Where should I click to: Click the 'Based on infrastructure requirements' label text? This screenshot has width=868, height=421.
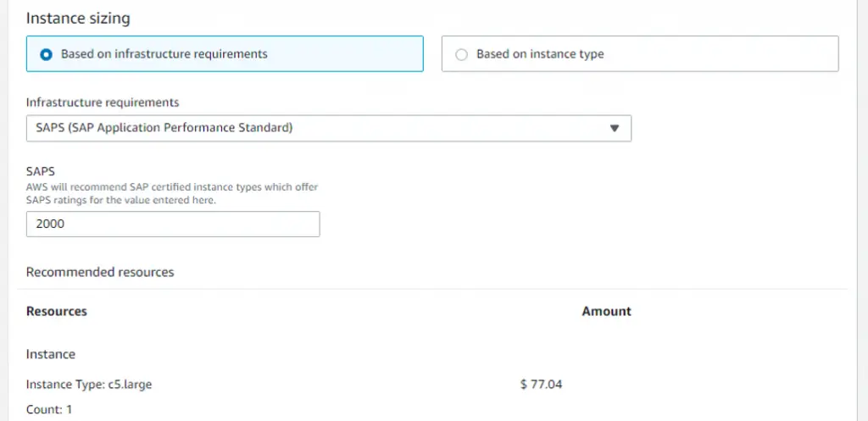coord(164,54)
